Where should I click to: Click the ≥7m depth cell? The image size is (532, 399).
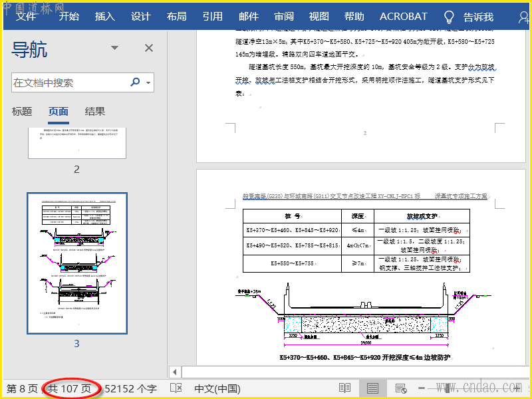click(358, 263)
